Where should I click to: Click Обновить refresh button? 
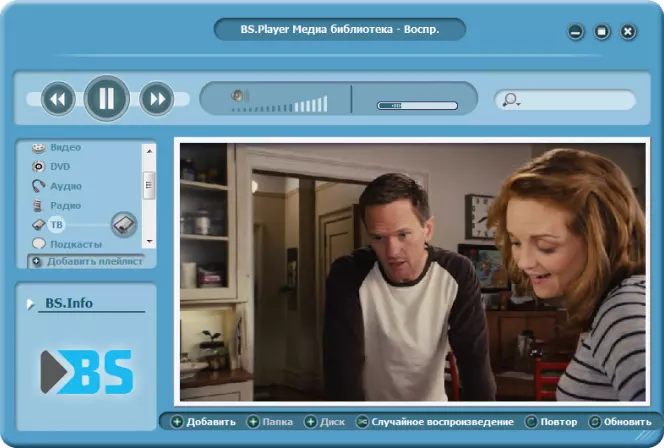coord(620,422)
